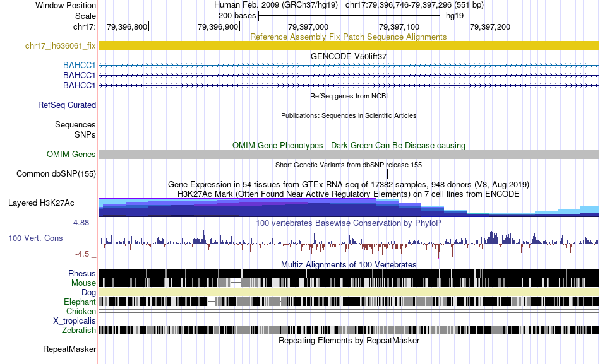
Task: Open the light blue BAHCC1 transcript label
Action: coord(79,66)
